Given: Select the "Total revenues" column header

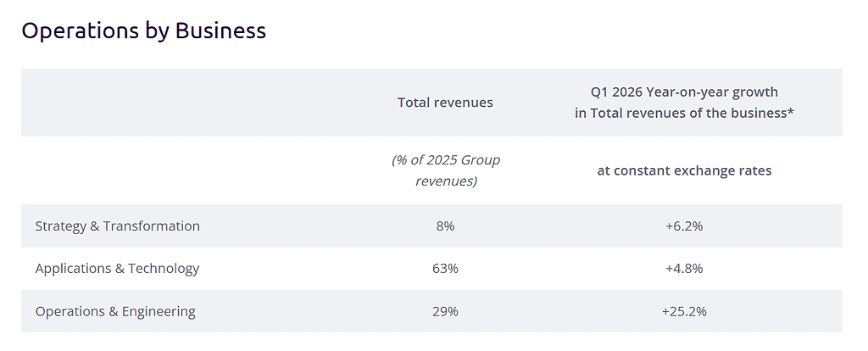Looking at the screenshot, I should (445, 103).
